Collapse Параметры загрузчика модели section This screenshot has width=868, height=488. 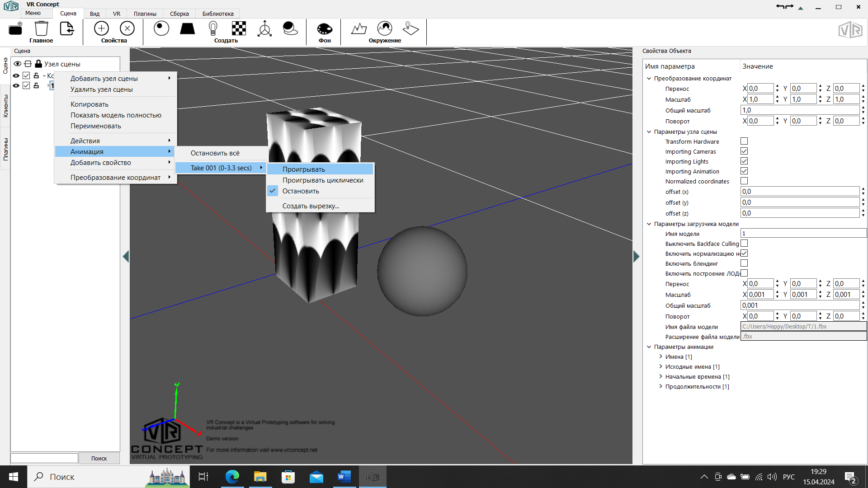click(x=649, y=224)
